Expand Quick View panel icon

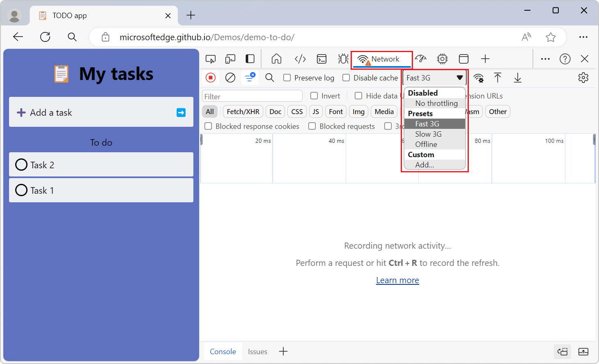coord(583,352)
